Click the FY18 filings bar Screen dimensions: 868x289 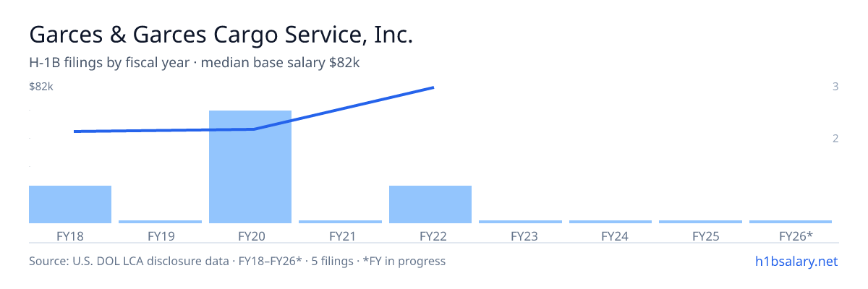click(70, 204)
